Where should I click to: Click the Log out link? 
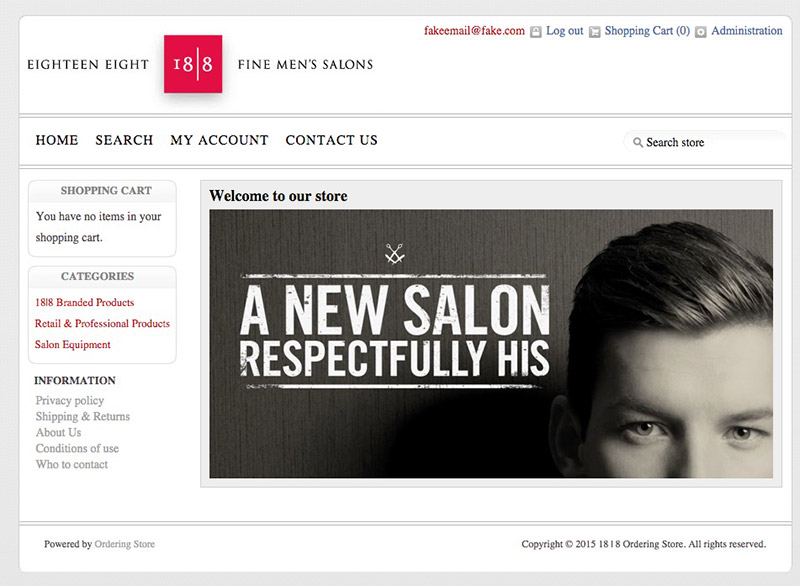564,31
